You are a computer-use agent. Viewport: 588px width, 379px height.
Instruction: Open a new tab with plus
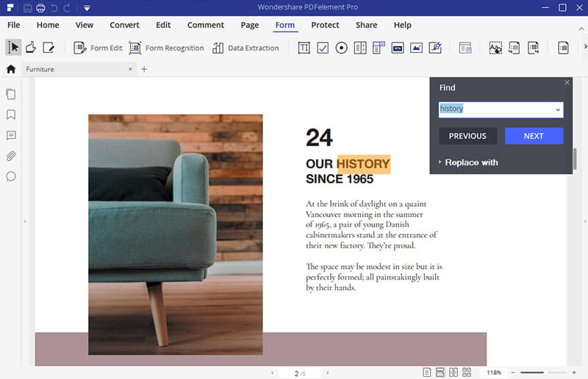tap(144, 69)
